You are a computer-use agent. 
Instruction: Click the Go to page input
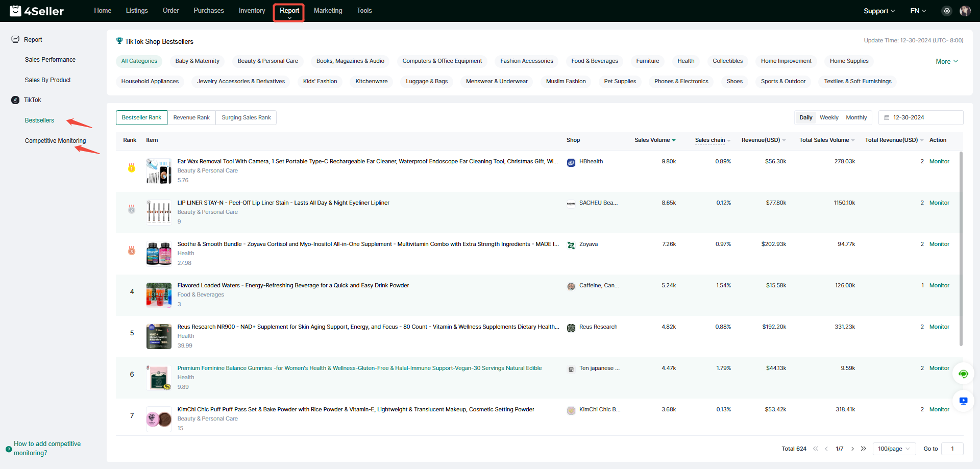coord(952,449)
